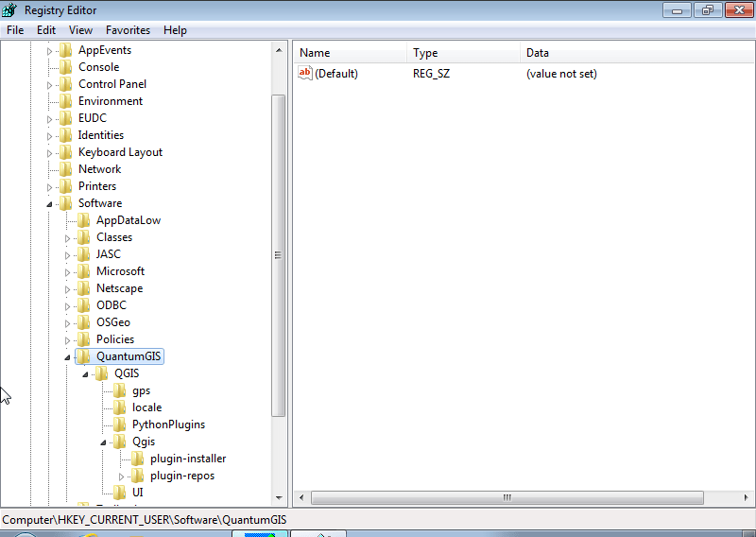Click the tree pane scroll down arrow
The width and height of the screenshot is (756, 537).
pos(279,497)
